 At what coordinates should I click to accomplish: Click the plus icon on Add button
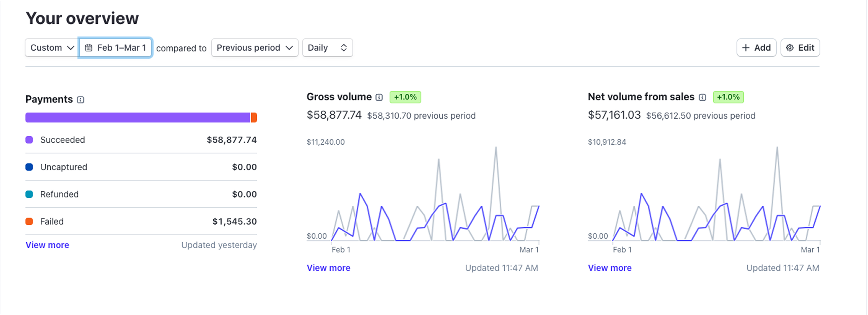(746, 48)
